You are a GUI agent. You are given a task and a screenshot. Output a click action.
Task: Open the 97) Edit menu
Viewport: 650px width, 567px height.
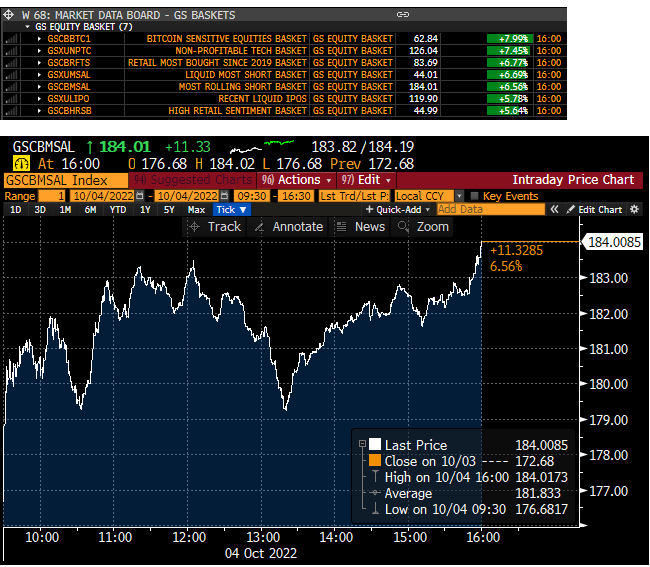pos(367,180)
